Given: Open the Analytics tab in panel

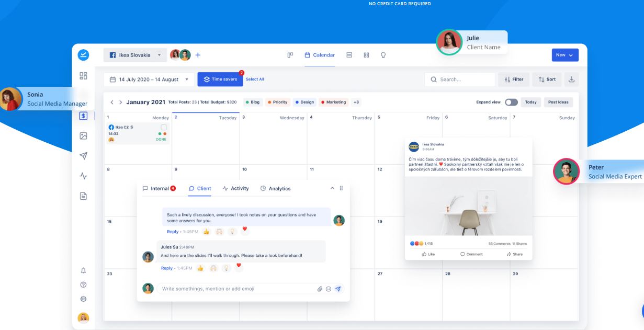Looking at the screenshot, I should coord(275,188).
